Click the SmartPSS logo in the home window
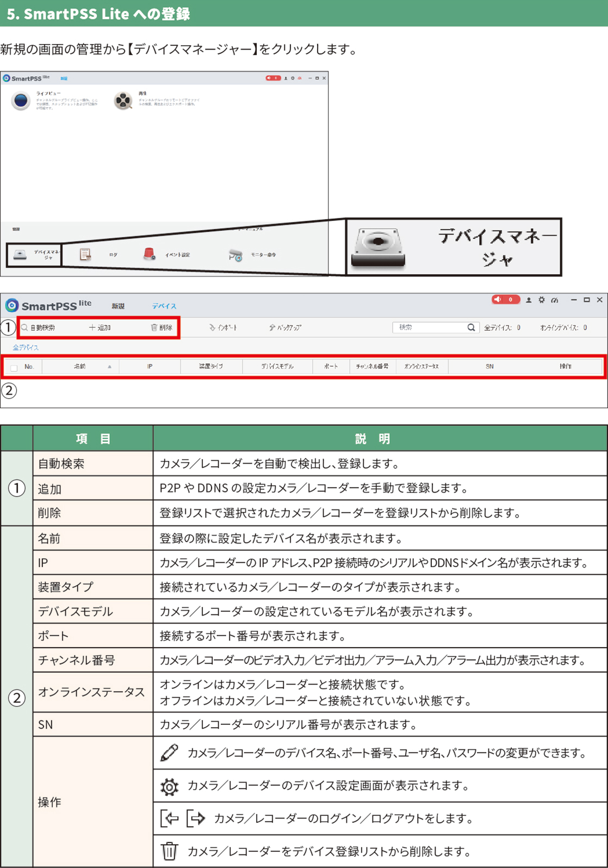This screenshot has width=608, height=868. [x=7, y=78]
